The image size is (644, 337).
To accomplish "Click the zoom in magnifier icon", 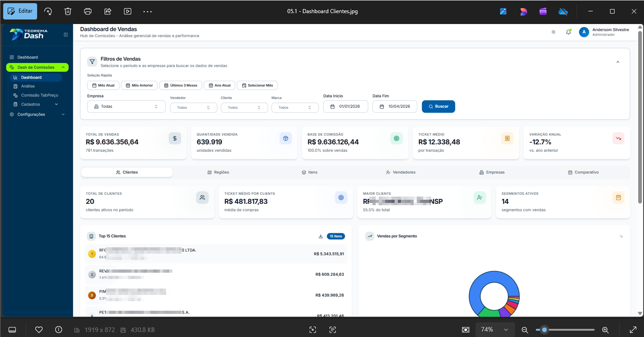I will pos(605,330).
